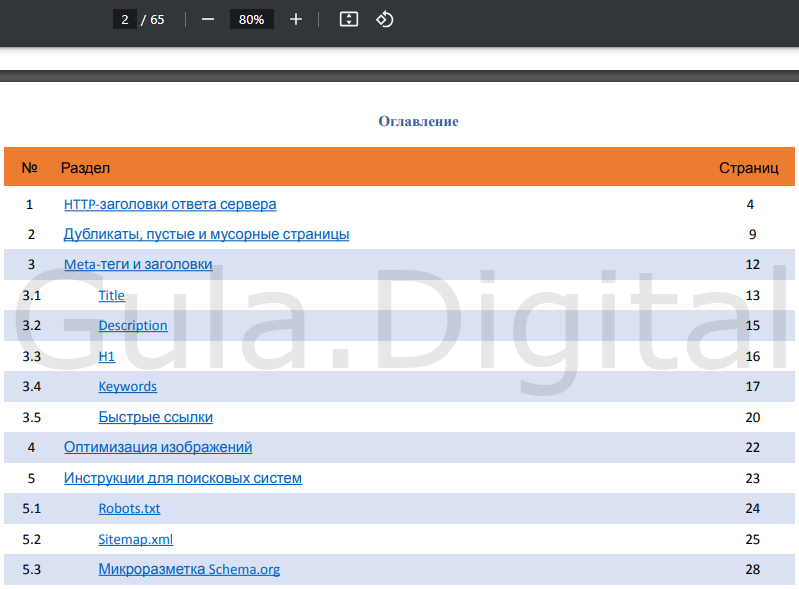Image resolution: width=799 pixels, height=589 pixels.
Task: Go to the Быстрые ссылки subsection
Action: click(x=155, y=417)
